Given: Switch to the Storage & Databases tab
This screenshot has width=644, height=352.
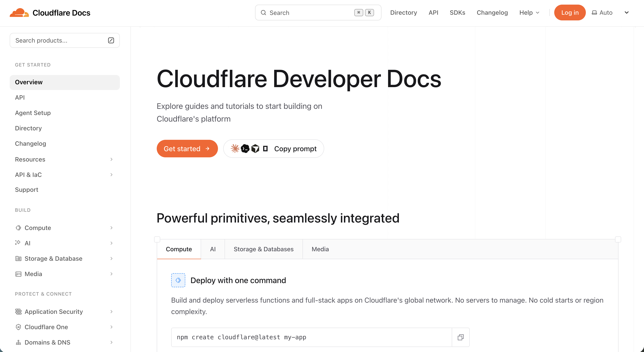Looking at the screenshot, I should pos(263,249).
